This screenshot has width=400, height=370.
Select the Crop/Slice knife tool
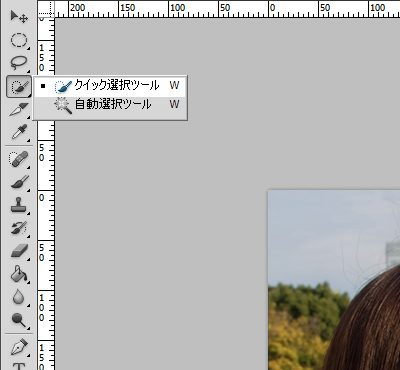click(x=19, y=110)
